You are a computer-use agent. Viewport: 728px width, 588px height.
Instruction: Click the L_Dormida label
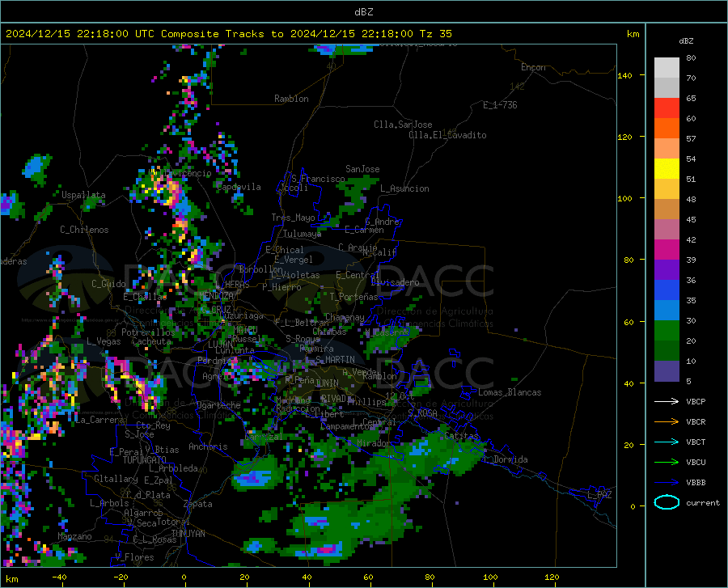(x=506, y=459)
